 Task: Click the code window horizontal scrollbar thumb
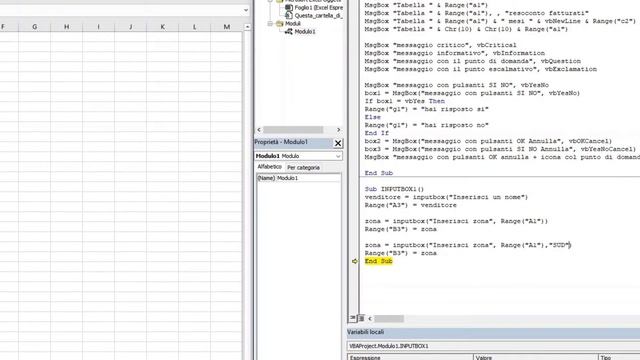click(x=389, y=318)
